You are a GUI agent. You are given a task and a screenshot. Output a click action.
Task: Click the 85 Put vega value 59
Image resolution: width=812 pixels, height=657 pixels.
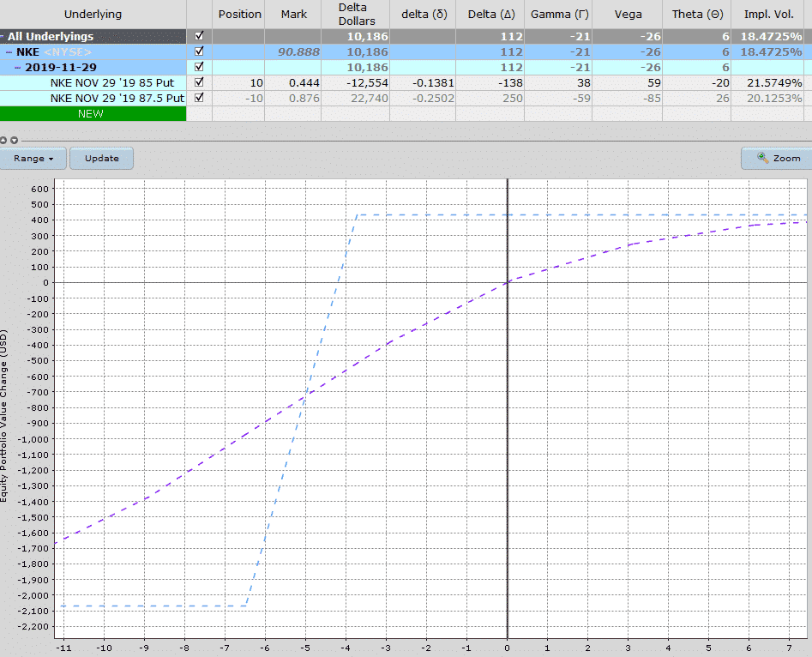[654, 83]
